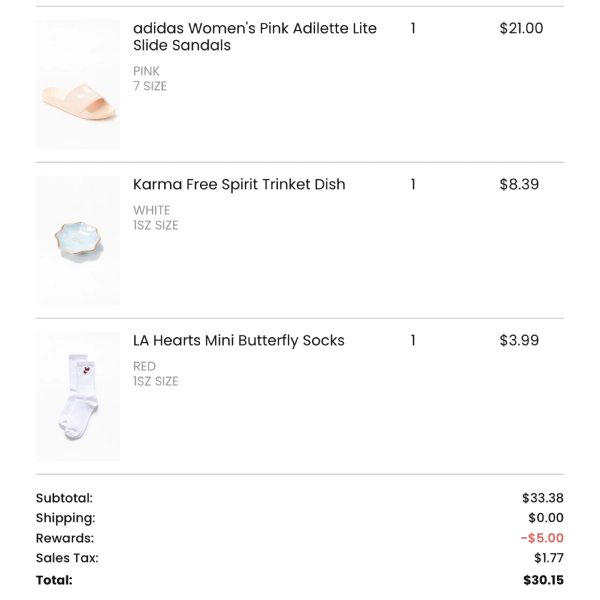
Task: Click the LA Hearts Mini Butterfly Socks title
Action: tap(239, 341)
